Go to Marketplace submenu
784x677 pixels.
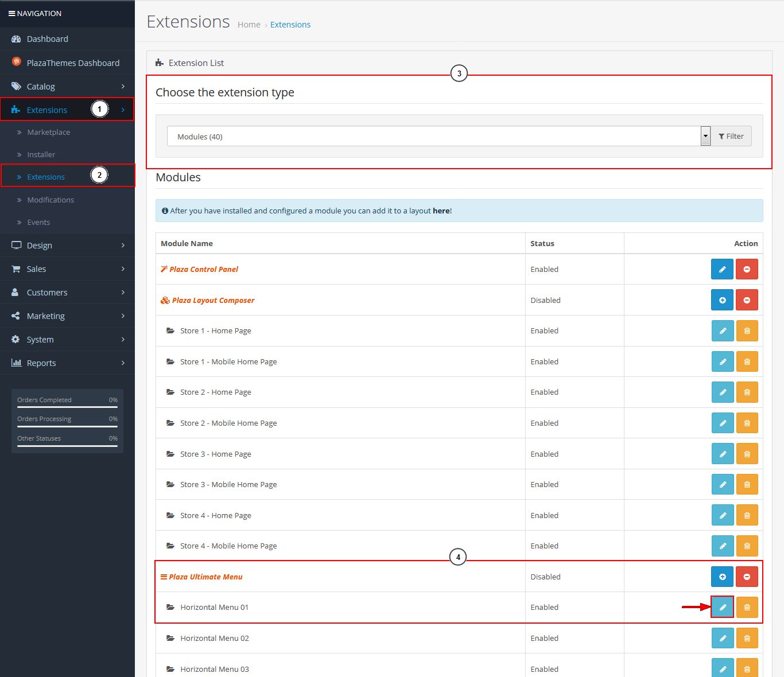coord(67,132)
